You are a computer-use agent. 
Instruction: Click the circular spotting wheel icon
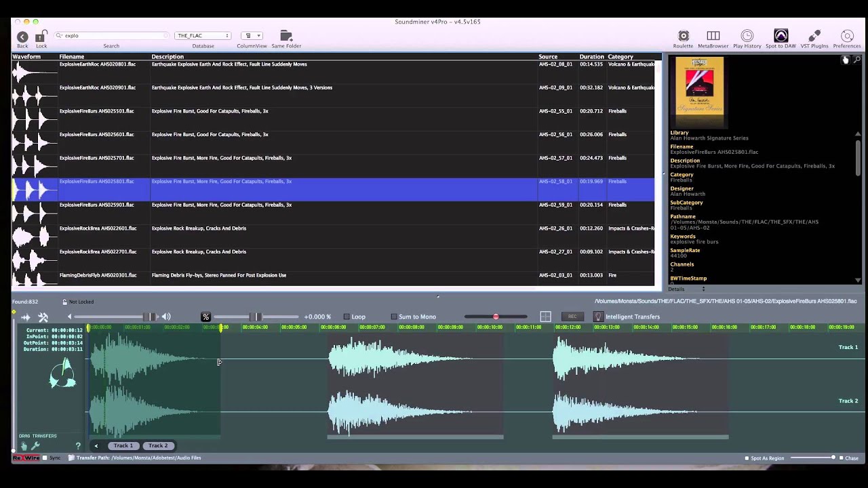[x=62, y=373]
